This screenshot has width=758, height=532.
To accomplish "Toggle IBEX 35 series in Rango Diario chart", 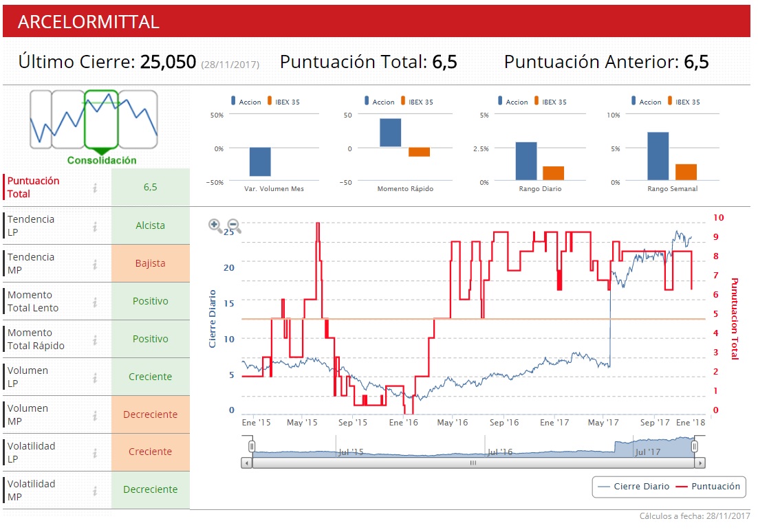I will tap(550, 102).
